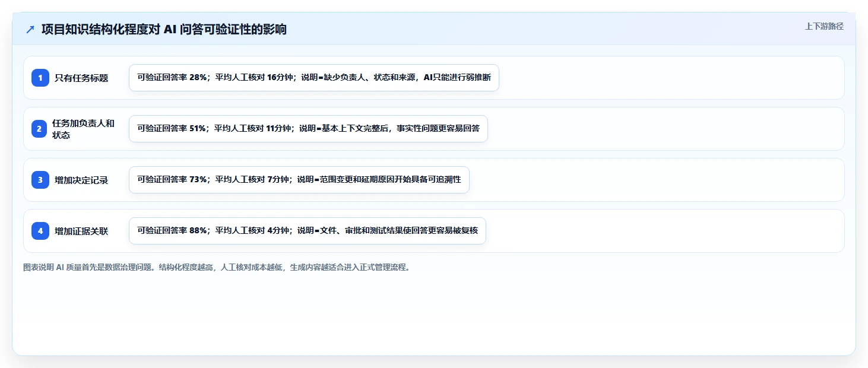Click the arrow icon beside the chart title
Screen dimensions: 868x368
click(x=30, y=30)
